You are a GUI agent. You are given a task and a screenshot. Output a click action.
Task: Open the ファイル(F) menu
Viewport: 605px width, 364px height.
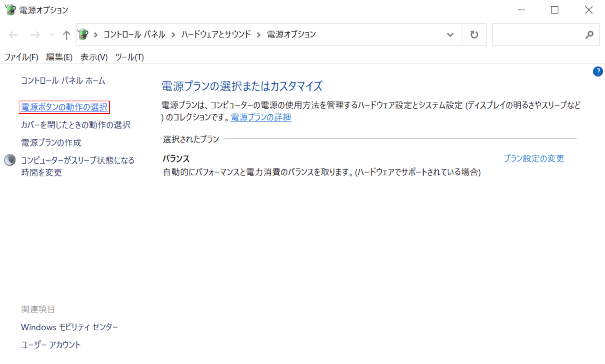tap(21, 57)
